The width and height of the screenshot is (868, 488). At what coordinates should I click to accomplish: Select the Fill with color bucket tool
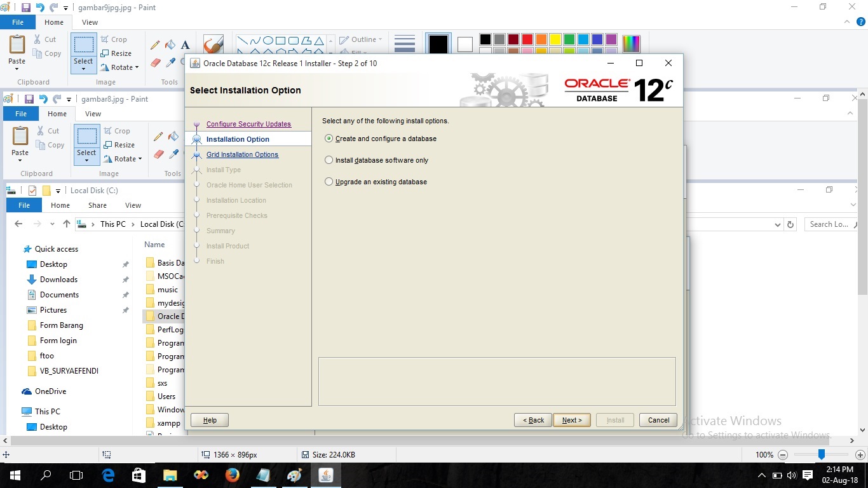[x=169, y=45]
